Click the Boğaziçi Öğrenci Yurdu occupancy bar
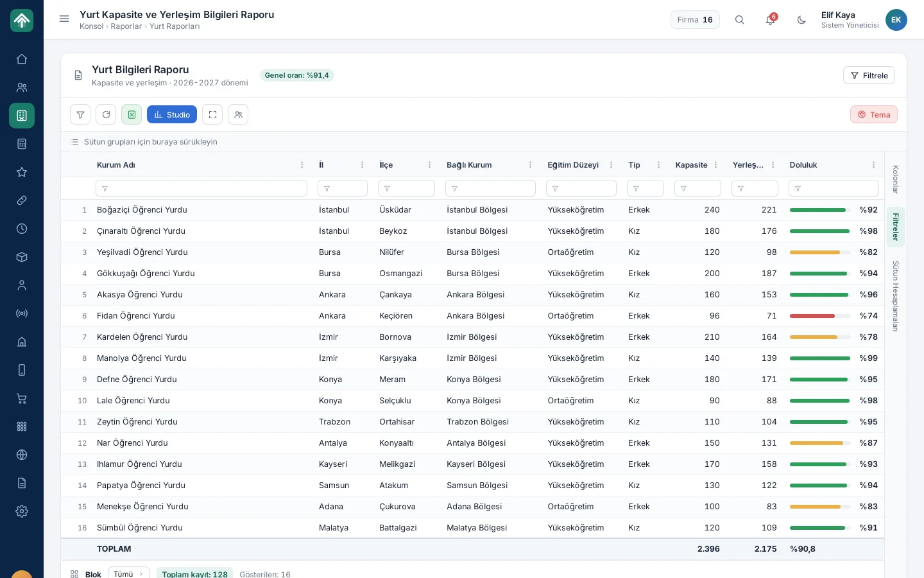Image resolution: width=924 pixels, height=578 pixels. pyautogui.click(x=820, y=210)
